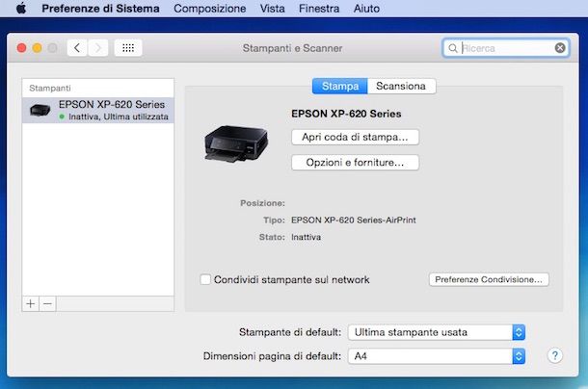Click the large EPSON printer image
588x389 pixels.
[236, 143]
